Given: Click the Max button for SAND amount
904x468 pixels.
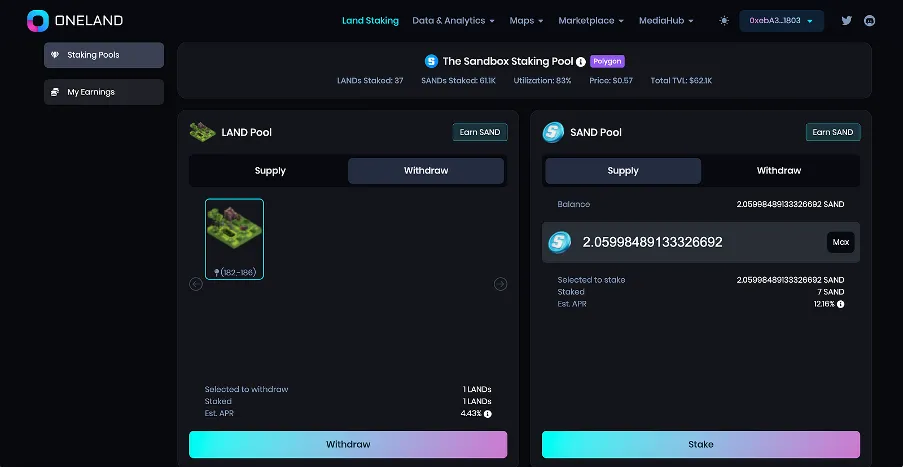Looking at the screenshot, I should click(840, 242).
